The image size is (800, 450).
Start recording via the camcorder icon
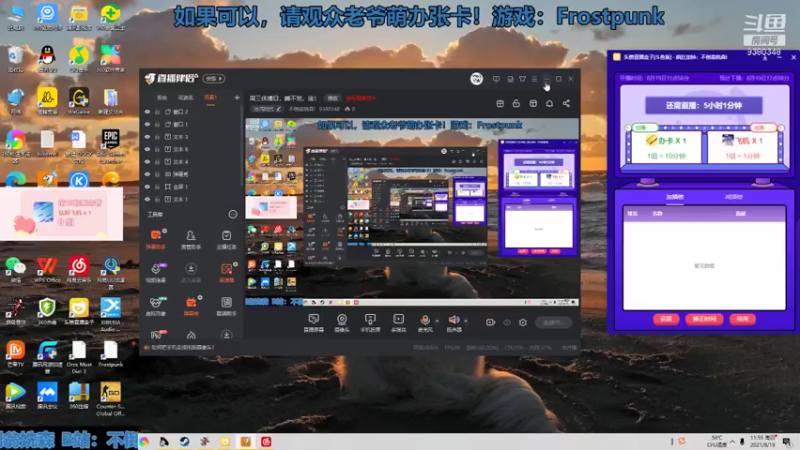(490, 322)
